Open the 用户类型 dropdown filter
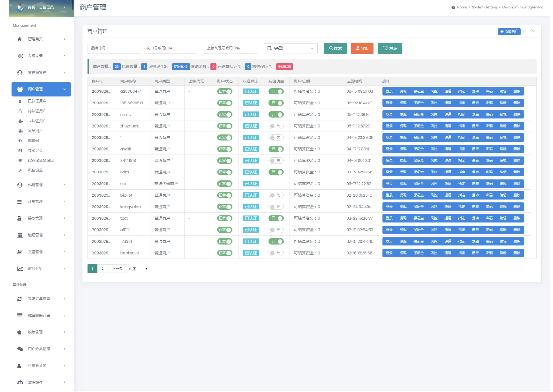The height and width of the screenshot is (392, 553). 291,48
